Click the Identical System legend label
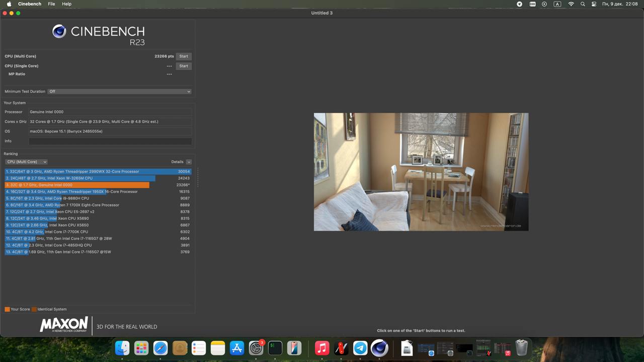 [52, 309]
